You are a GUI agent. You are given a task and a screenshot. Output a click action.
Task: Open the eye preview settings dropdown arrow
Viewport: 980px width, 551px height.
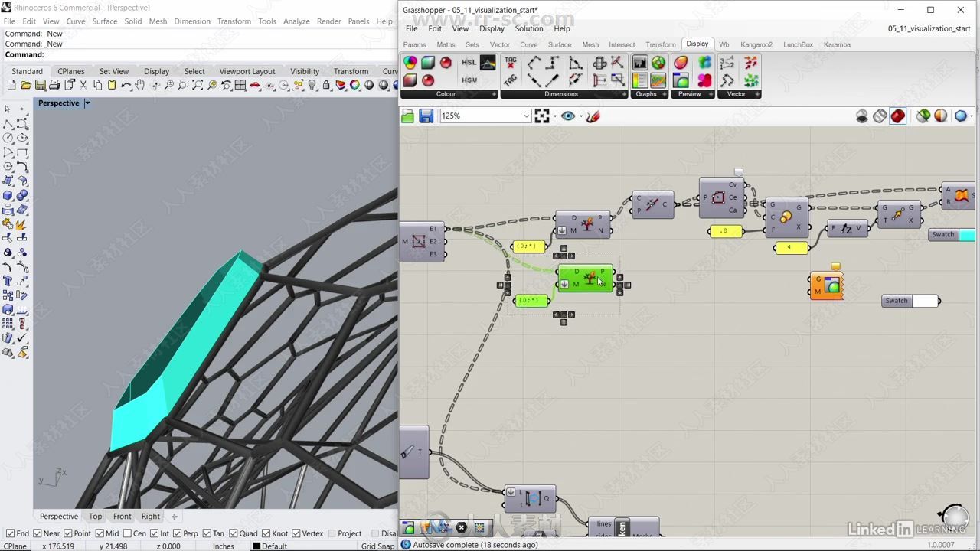(580, 116)
